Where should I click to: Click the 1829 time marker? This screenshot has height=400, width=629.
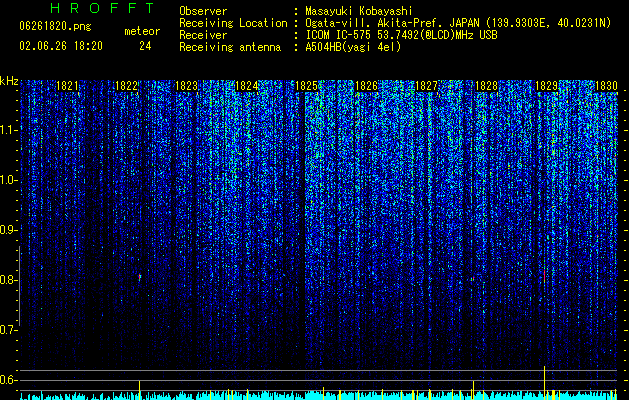[x=546, y=86]
